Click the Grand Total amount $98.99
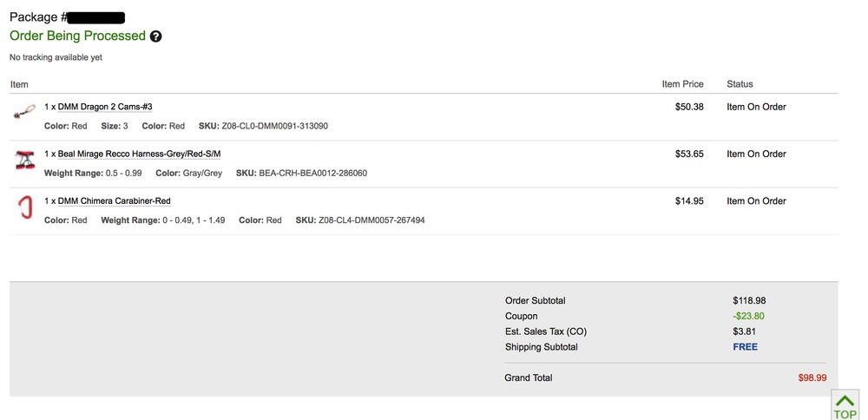Image resolution: width=868 pixels, height=420 pixels. [x=812, y=378]
